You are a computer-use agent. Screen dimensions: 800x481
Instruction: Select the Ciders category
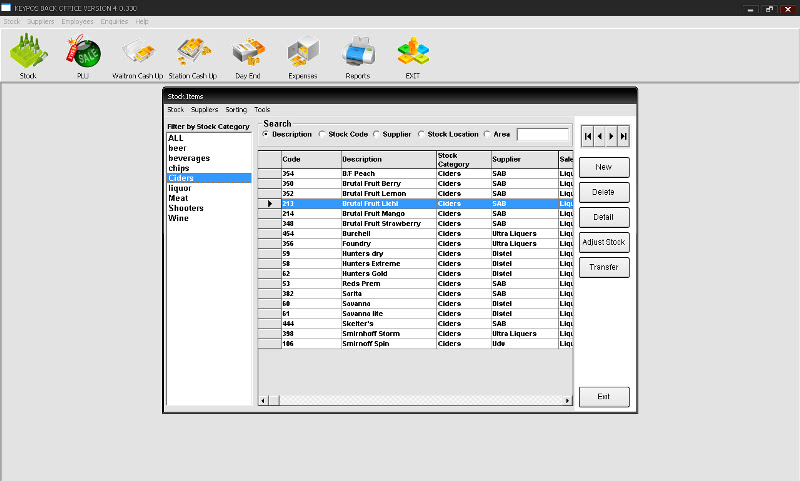click(209, 178)
